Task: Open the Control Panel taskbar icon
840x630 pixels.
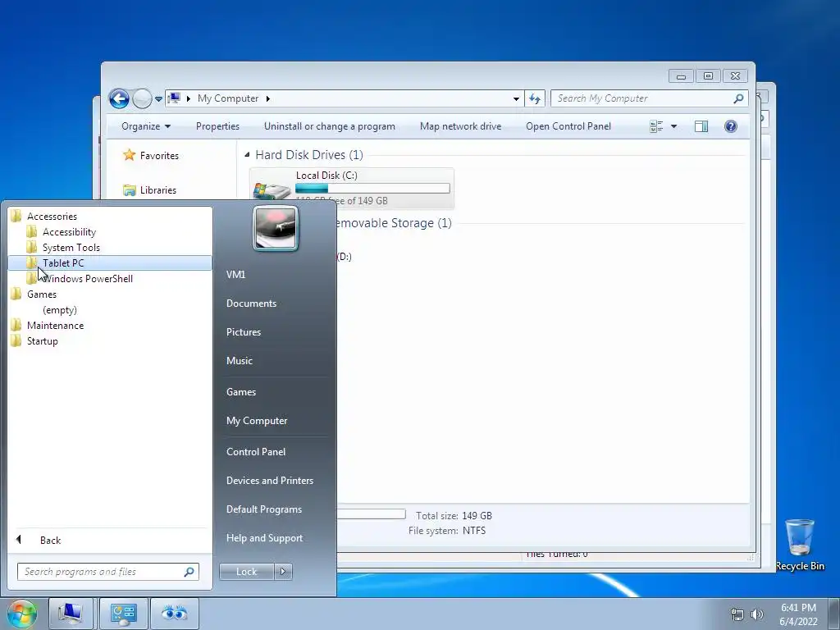Action: (124, 614)
